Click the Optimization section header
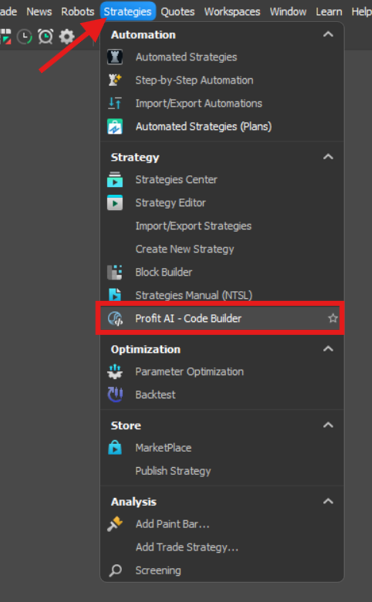The image size is (372, 602). click(145, 349)
